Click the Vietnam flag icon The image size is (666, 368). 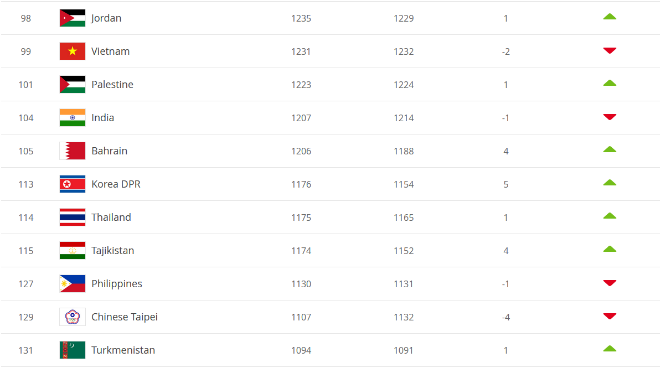click(x=72, y=51)
